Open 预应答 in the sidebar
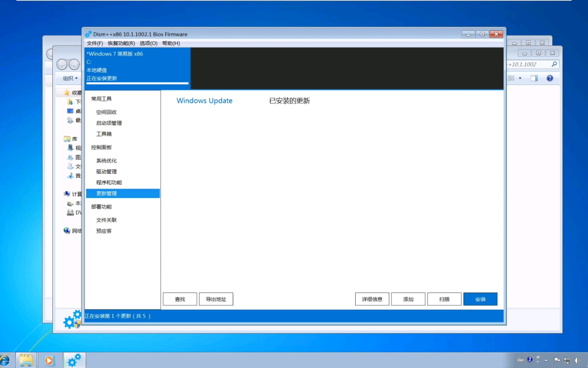The height and width of the screenshot is (368, 588). coord(104,231)
